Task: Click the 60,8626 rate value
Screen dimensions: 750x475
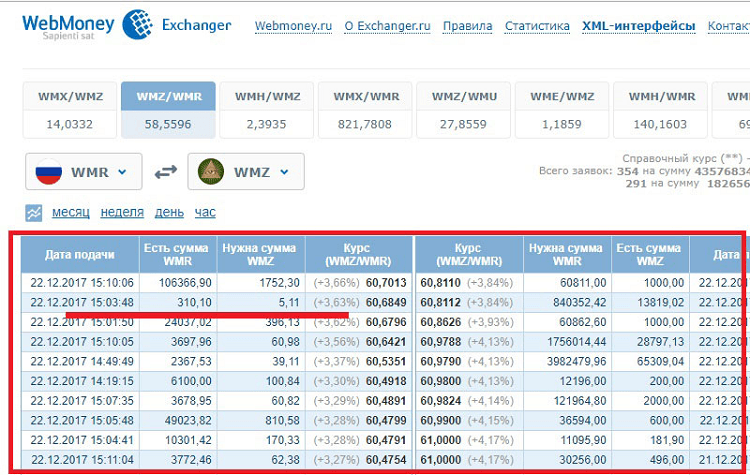Action: (x=441, y=322)
